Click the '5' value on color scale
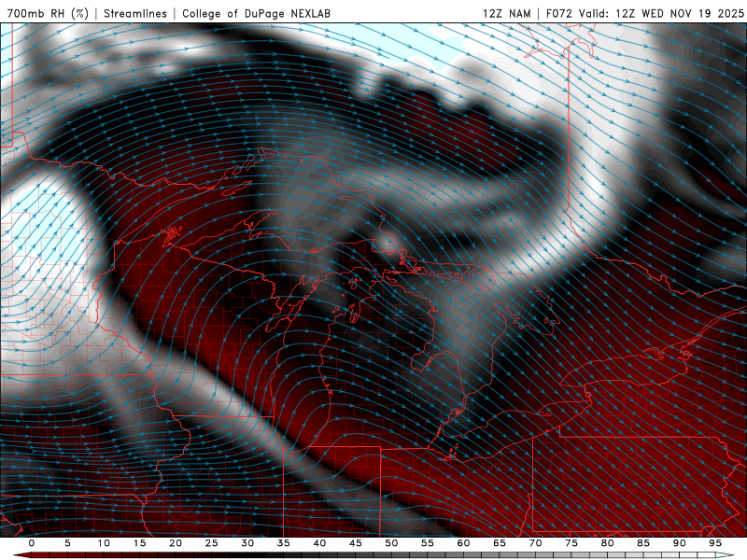The image size is (747, 560). [x=67, y=543]
